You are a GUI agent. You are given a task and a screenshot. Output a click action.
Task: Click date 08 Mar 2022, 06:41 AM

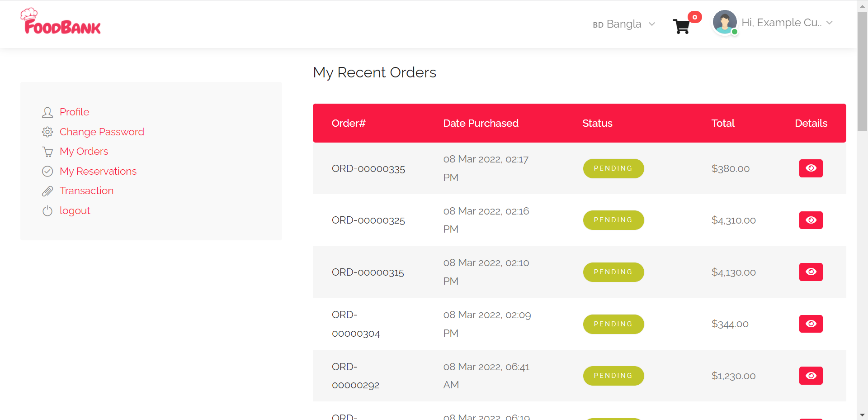[486, 376]
